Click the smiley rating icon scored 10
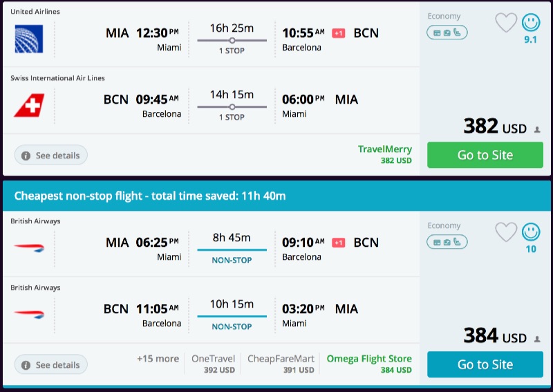The image size is (553, 392). click(x=531, y=232)
